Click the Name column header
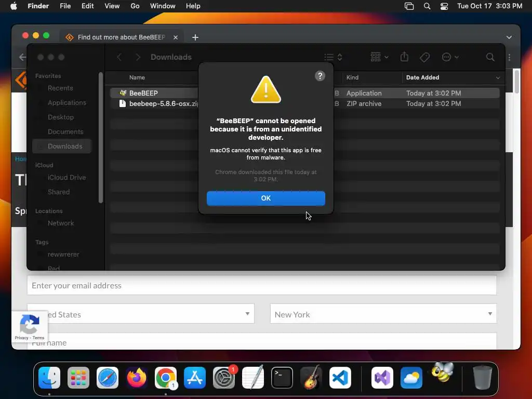The height and width of the screenshot is (399, 532). click(x=137, y=77)
